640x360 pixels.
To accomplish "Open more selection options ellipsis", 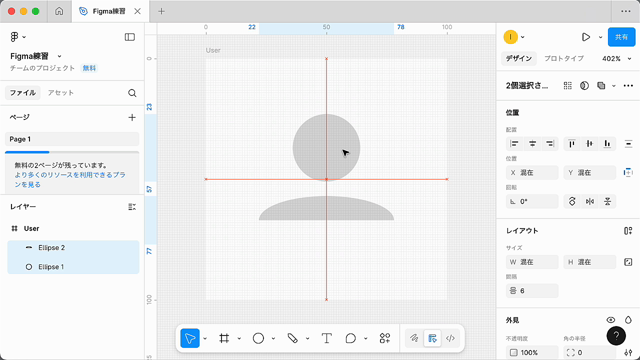I will point(628,86).
